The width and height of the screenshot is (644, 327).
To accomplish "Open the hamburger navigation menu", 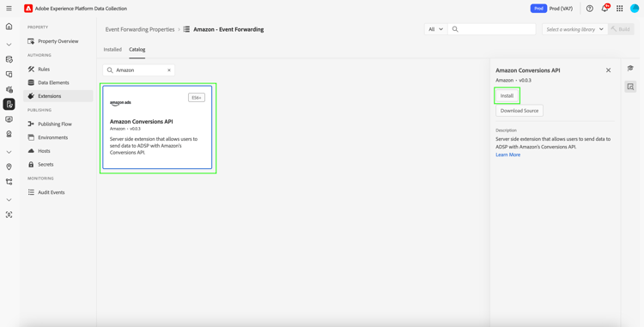I will click(9, 9).
